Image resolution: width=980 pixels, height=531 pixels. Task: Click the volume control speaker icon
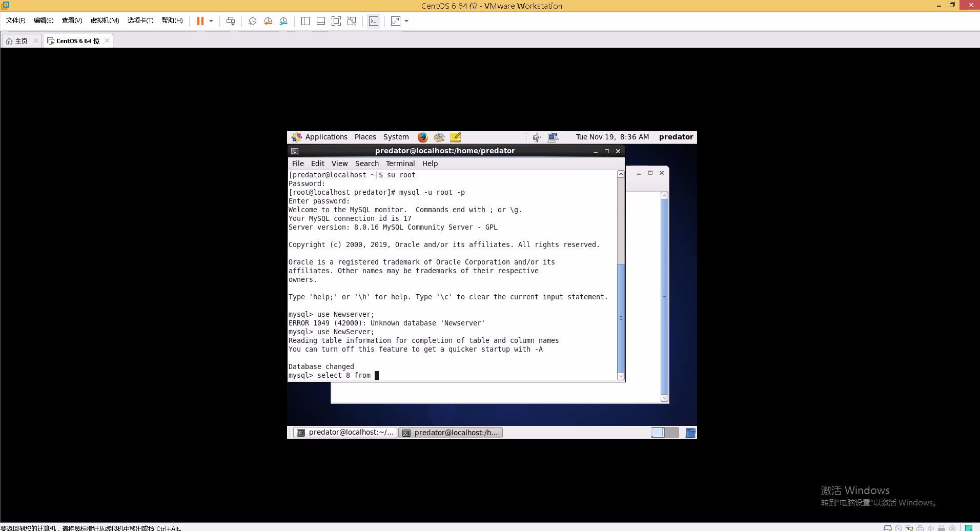coord(536,137)
